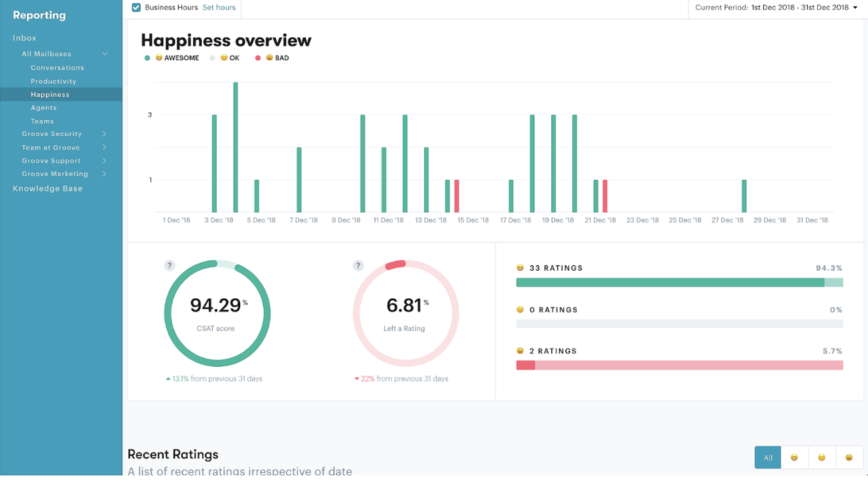Click the Team at Groove mailbox label
This screenshot has height=480, width=868.
click(x=50, y=148)
